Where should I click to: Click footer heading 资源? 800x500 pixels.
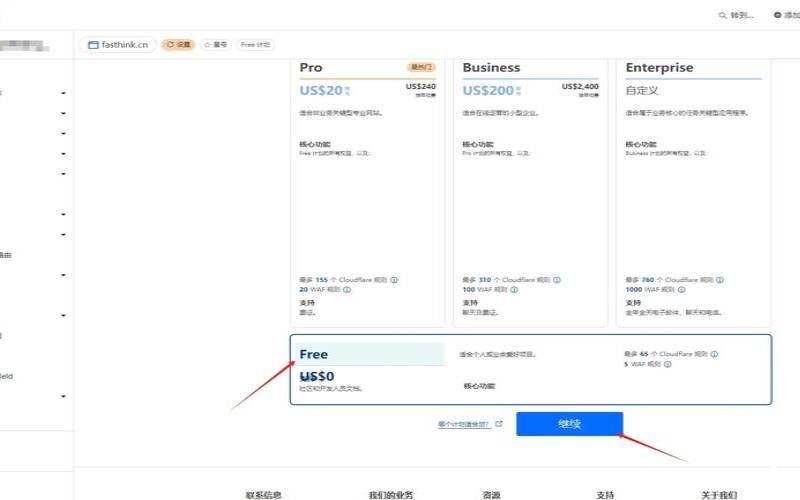tap(491, 495)
